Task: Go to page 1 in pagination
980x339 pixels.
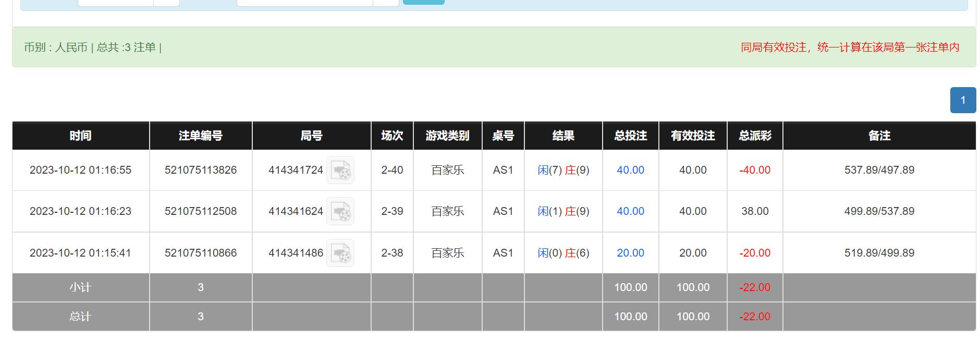Action: click(x=962, y=100)
